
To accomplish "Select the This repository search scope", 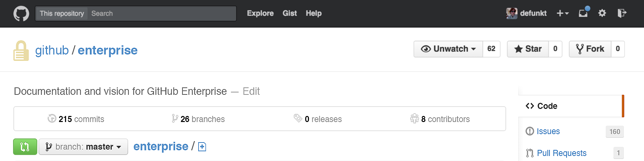I will [62, 13].
